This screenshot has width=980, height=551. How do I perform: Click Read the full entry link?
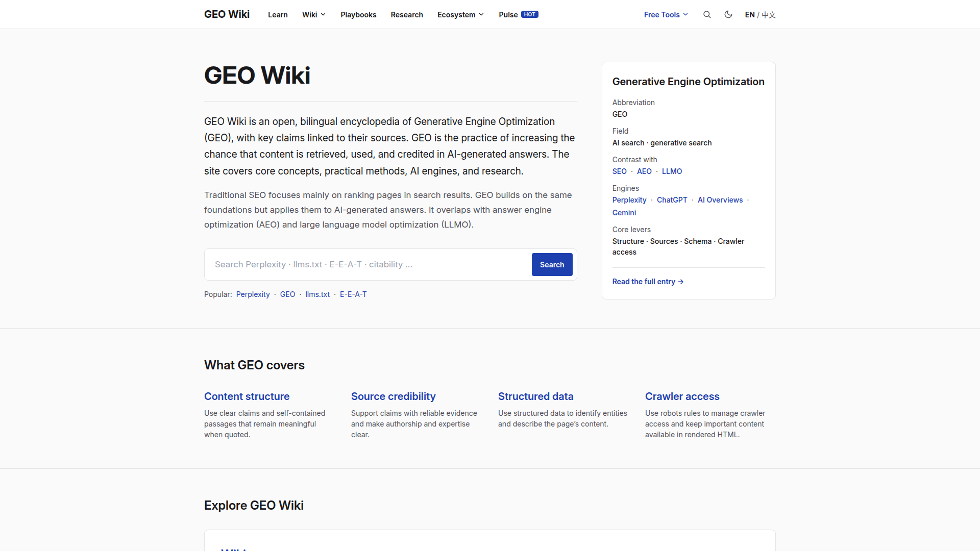point(648,282)
